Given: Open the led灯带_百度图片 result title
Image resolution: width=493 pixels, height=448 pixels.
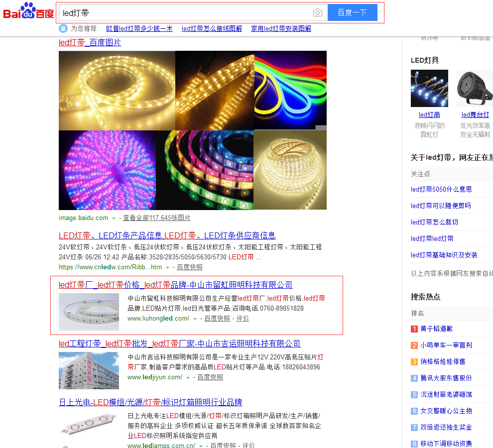Looking at the screenshot, I should tap(91, 42).
